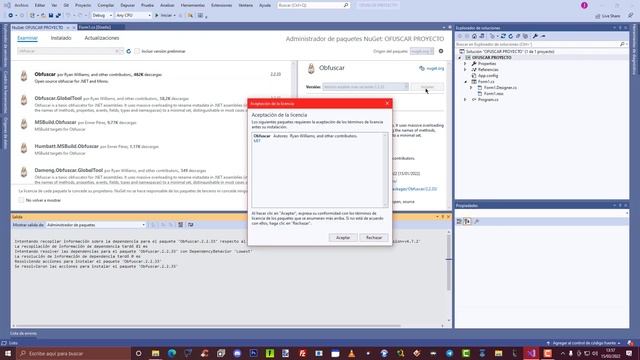Toggle word wrap in output pane

[191, 225]
